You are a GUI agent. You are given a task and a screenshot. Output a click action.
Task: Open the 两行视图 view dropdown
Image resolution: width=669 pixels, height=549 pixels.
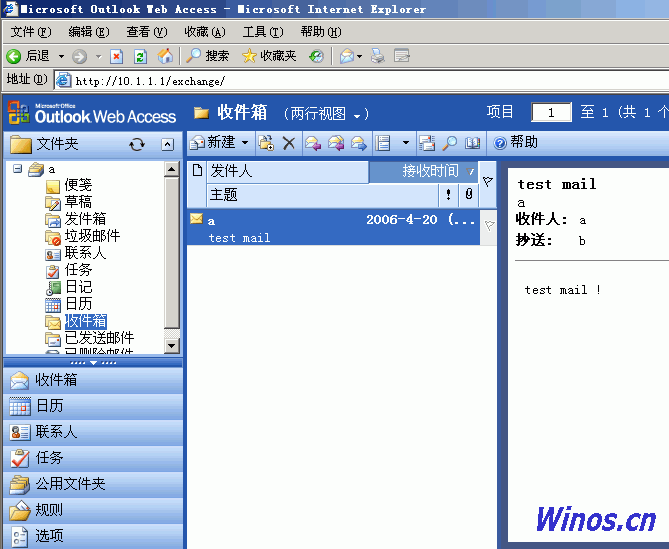coord(326,114)
